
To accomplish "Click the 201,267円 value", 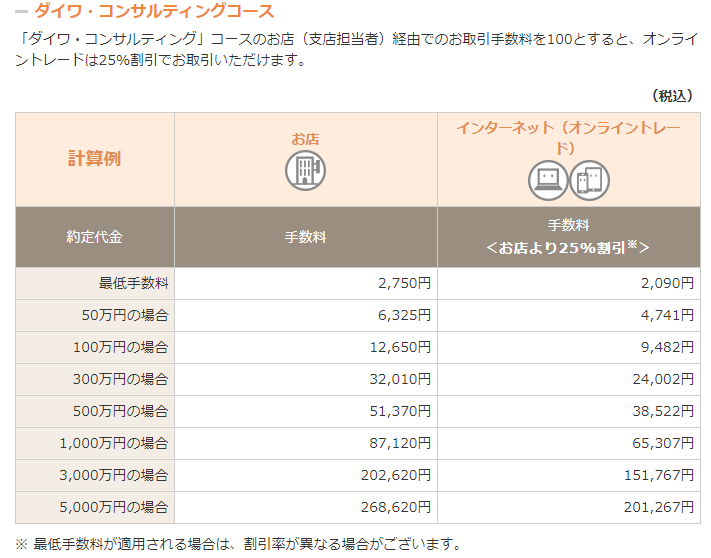I will [x=659, y=507].
